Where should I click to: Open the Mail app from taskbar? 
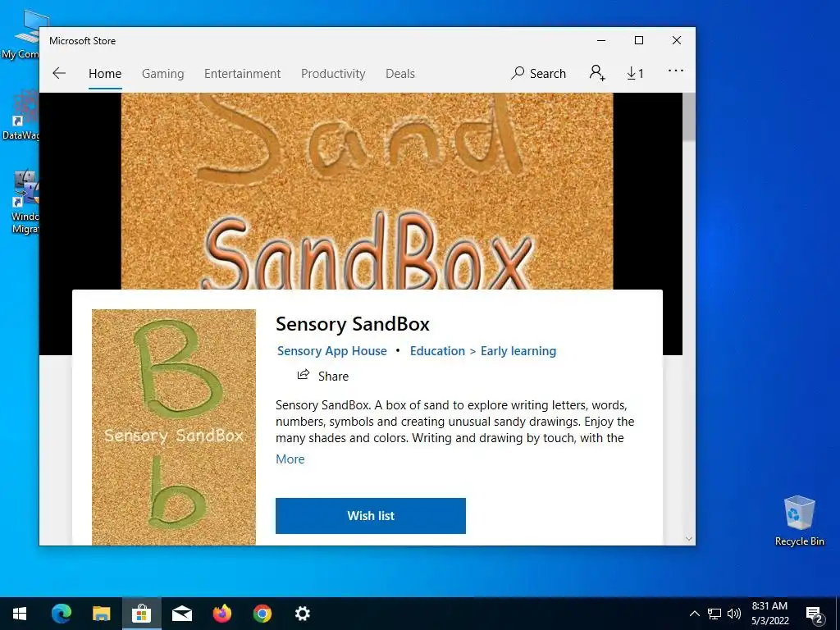point(181,614)
